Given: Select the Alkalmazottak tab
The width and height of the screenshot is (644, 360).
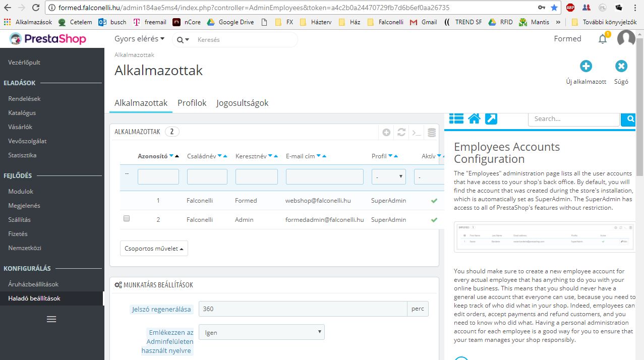Looking at the screenshot, I should (x=141, y=103).
